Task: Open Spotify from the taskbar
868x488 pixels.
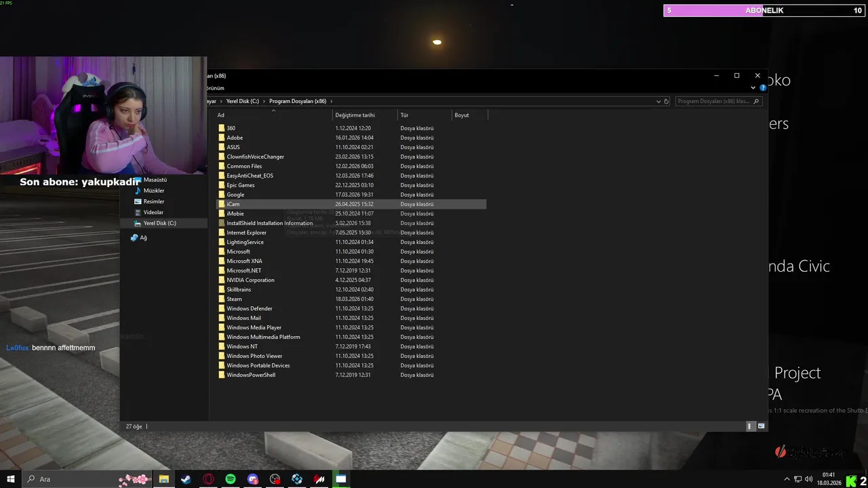Action: click(x=231, y=479)
